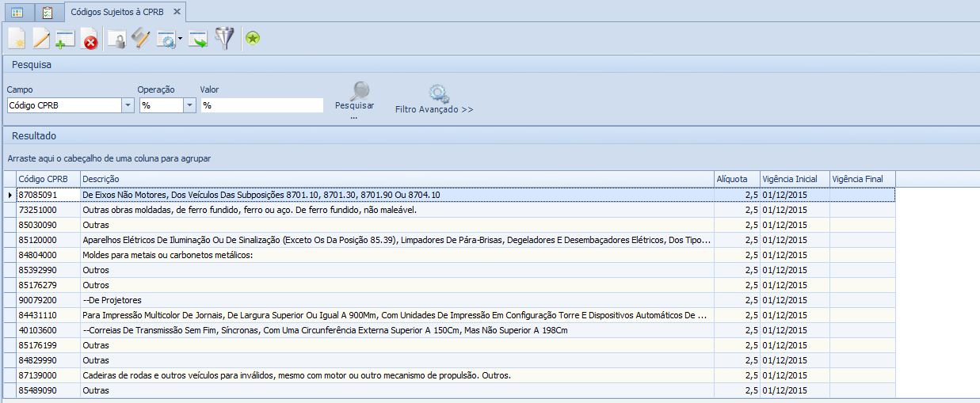The height and width of the screenshot is (403, 980).
Task: Click the scroll and pencil icon in toolbar
Action: (141, 39)
